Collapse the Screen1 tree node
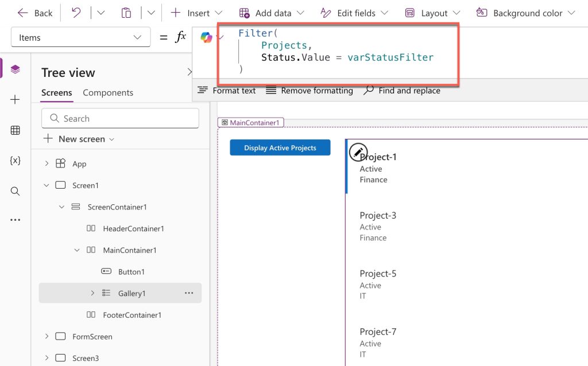588x366 pixels. (x=47, y=185)
